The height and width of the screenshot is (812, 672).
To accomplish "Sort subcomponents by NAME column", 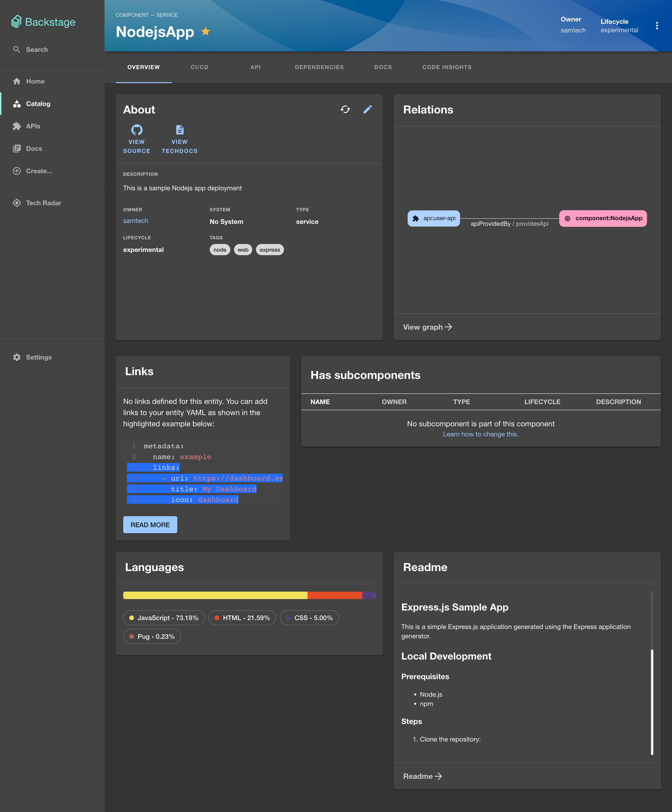I will (x=320, y=402).
